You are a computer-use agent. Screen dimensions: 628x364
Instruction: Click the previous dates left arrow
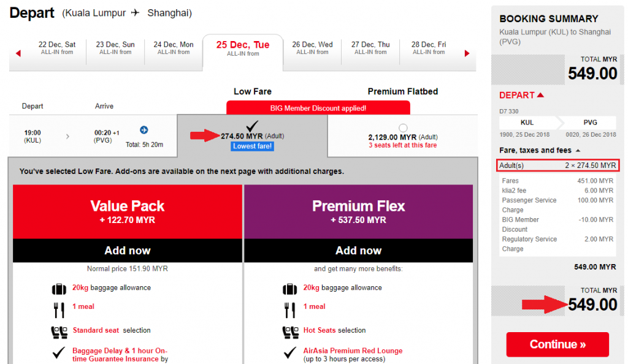[18, 54]
